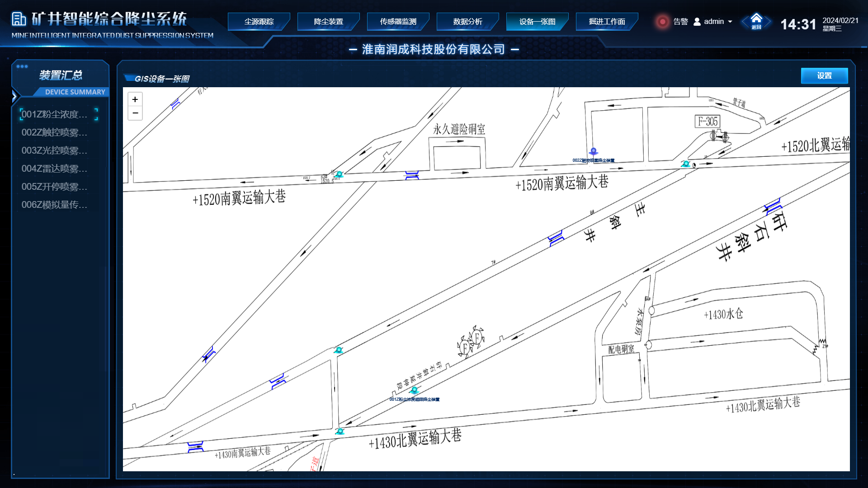Viewport: 868px width, 488px height.
Task: Zoom in with the map plus button
Action: point(135,99)
